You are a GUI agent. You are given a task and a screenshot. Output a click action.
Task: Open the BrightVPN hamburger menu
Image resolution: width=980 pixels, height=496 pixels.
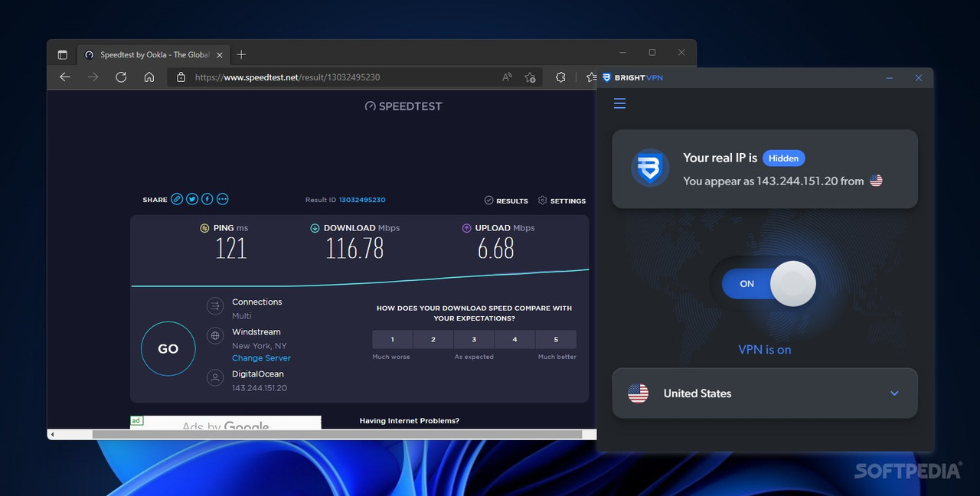pyautogui.click(x=620, y=103)
